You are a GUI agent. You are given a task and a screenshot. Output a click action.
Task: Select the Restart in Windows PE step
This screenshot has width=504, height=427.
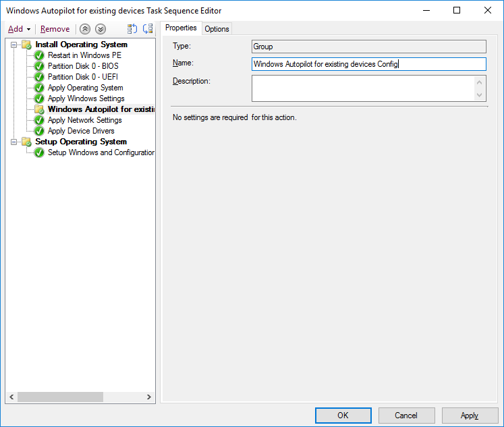pyautogui.click(x=84, y=55)
